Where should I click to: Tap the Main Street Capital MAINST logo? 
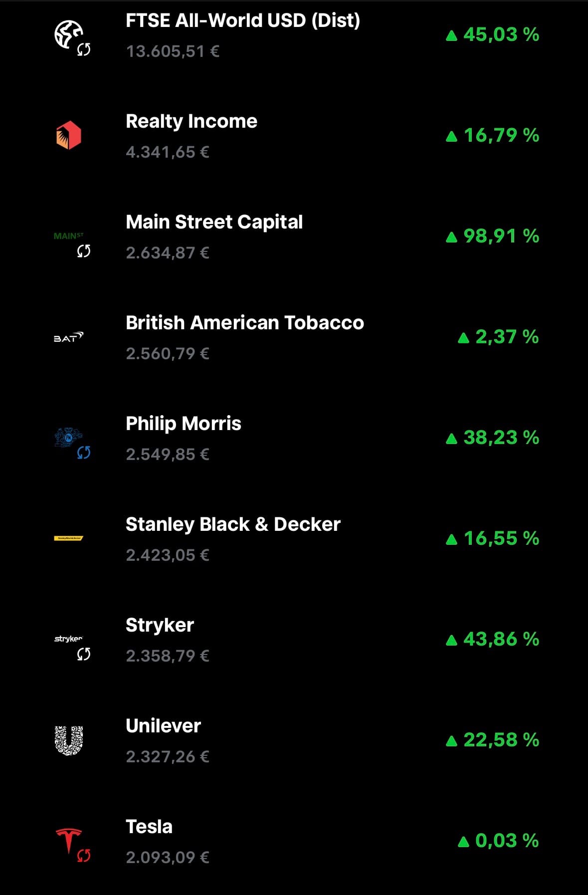[x=68, y=236]
